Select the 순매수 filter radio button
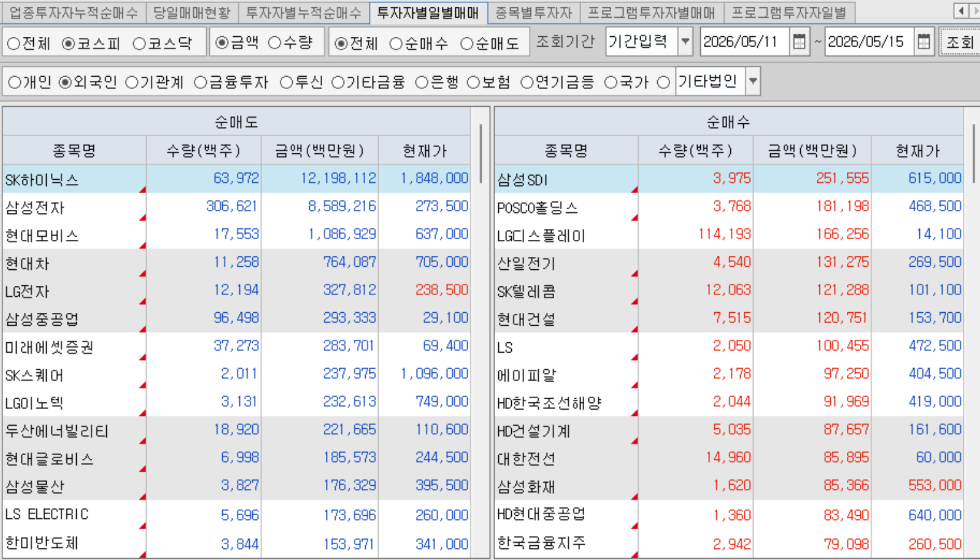The width and height of the screenshot is (980, 560). [396, 44]
